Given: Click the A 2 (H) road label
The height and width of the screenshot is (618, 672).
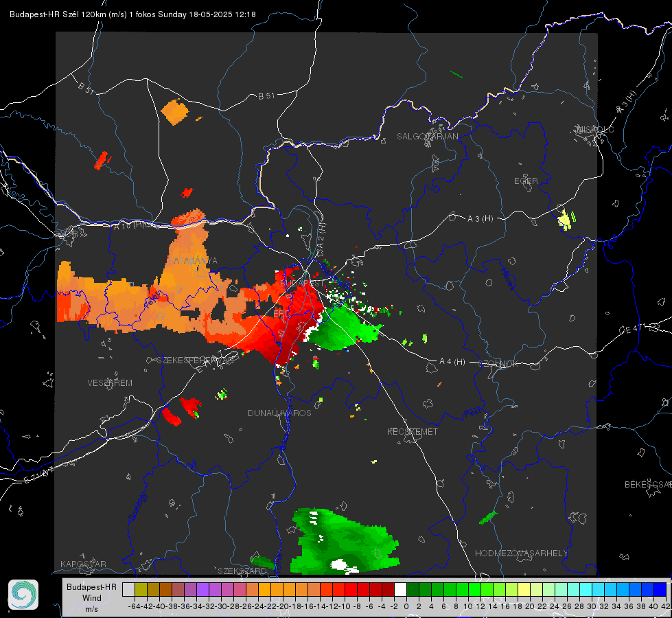Looking at the screenshot, I should click(321, 235).
